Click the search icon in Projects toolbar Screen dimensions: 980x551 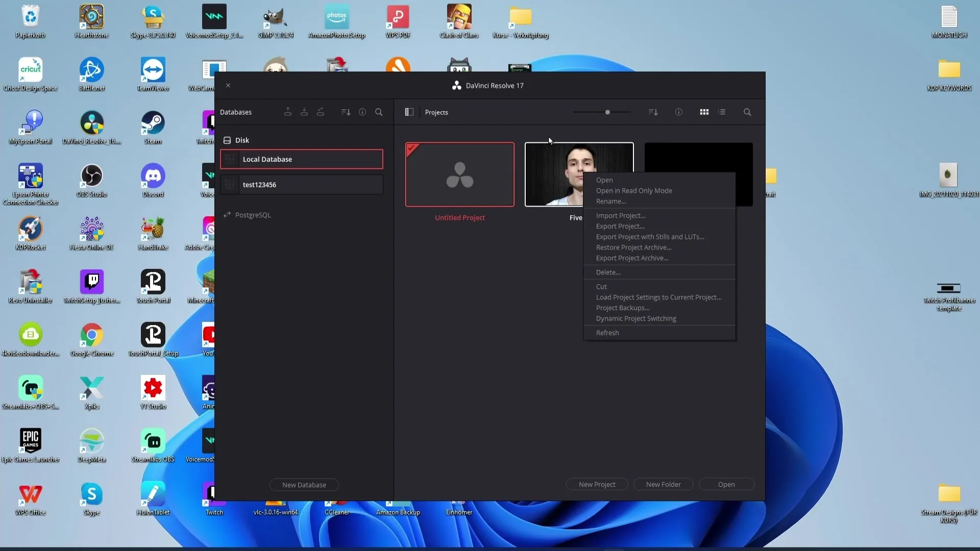click(x=748, y=112)
